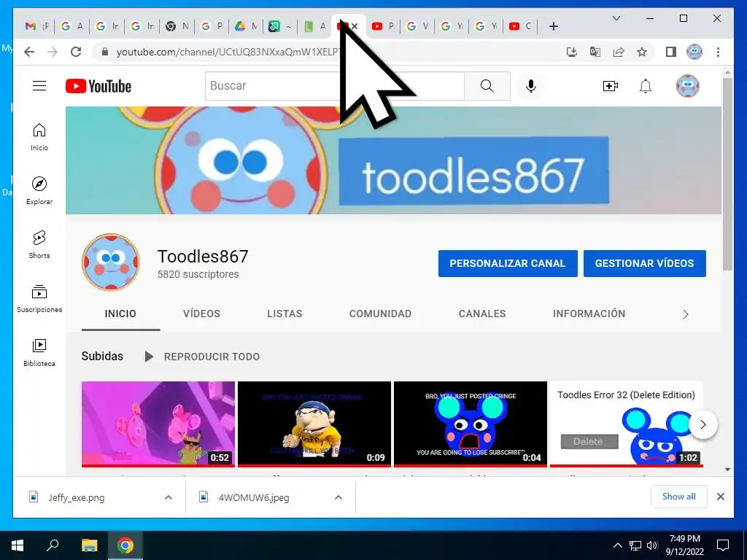This screenshot has width=747, height=560.
Task: Reload the page
Action: [76, 52]
